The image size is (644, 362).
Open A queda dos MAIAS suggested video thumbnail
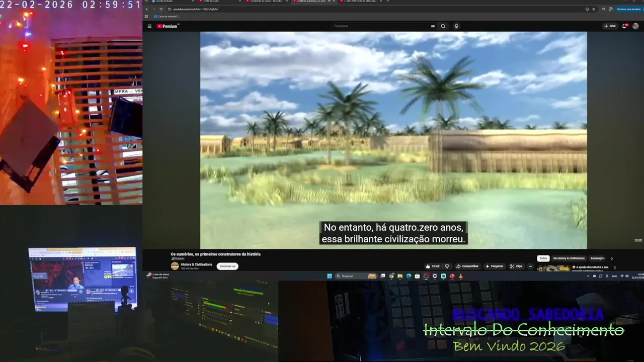click(x=553, y=268)
